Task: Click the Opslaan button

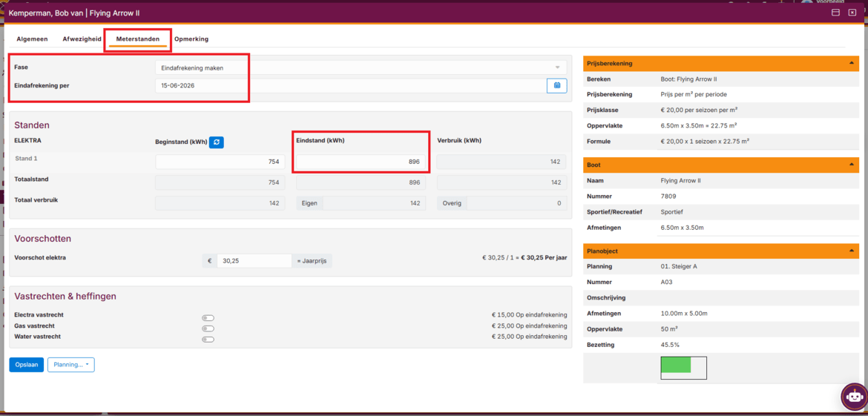Action: 26,365
